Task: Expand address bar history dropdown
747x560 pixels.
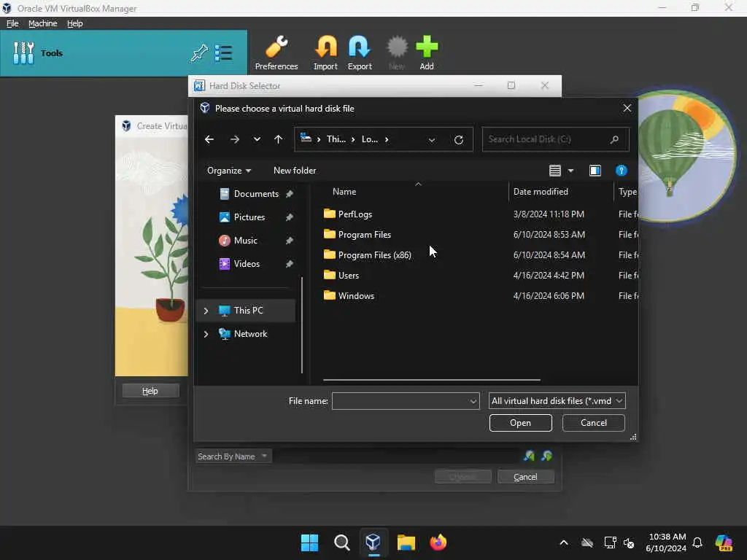Action: pyautogui.click(x=432, y=140)
